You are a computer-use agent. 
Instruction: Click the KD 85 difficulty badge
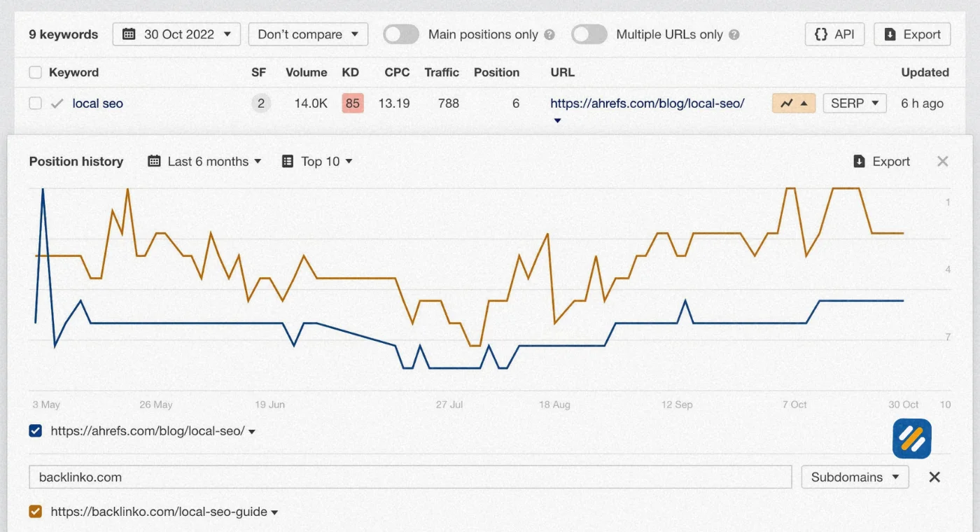tap(353, 104)
